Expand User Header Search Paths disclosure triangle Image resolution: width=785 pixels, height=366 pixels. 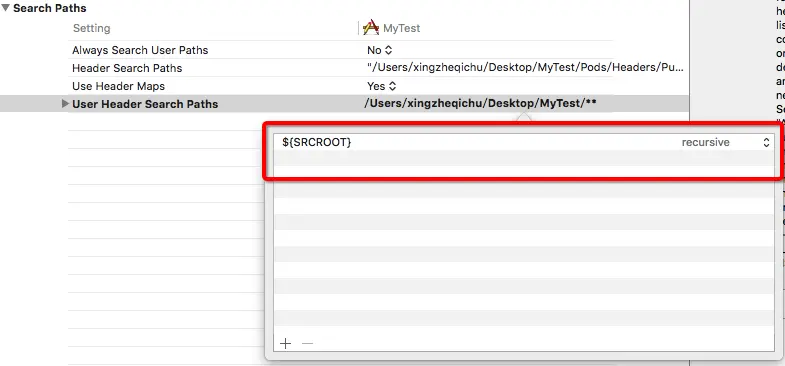tap(65, 104)
